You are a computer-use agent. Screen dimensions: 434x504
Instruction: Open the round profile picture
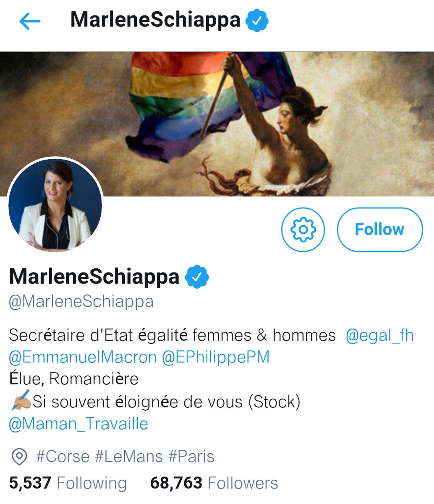55,205
